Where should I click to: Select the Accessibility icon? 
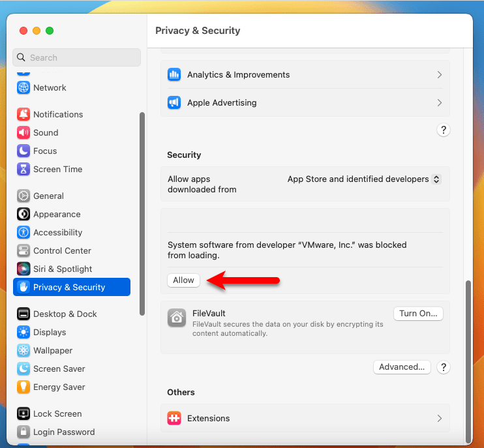23,232
